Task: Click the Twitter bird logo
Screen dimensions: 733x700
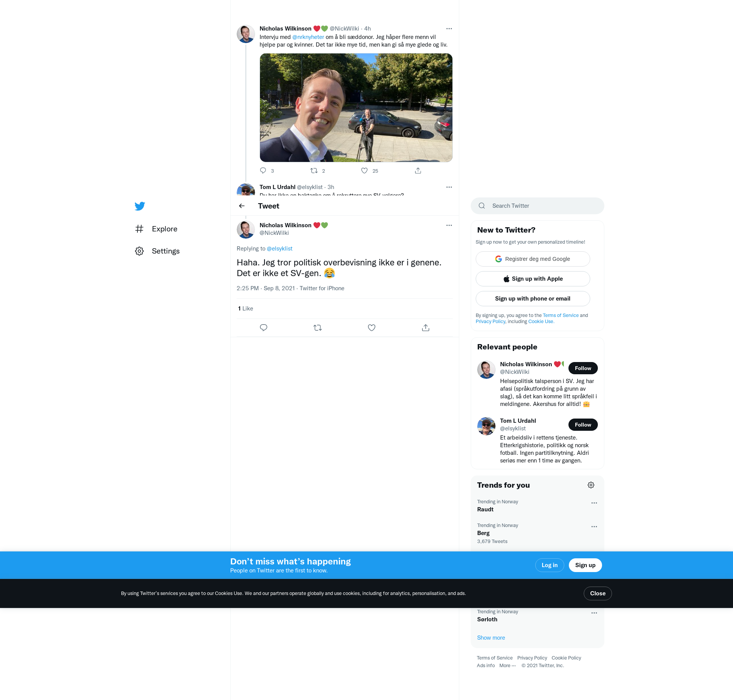Action: [140, 206]
